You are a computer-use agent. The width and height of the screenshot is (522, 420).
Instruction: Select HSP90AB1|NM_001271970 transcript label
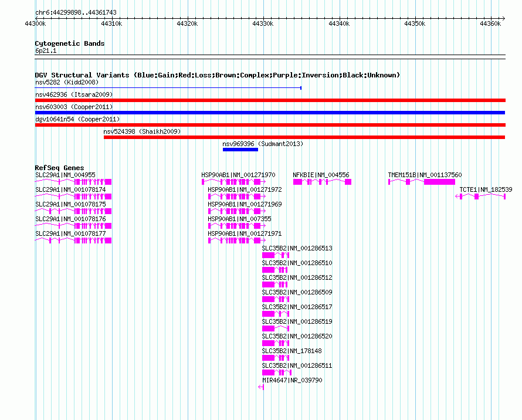click(x=238, y=175)
